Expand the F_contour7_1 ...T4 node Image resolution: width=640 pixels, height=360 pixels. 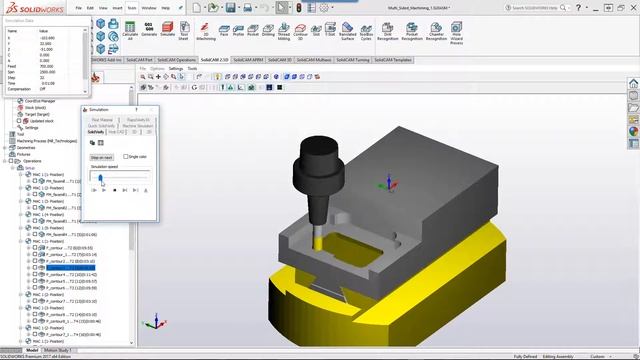coord(29,335)
